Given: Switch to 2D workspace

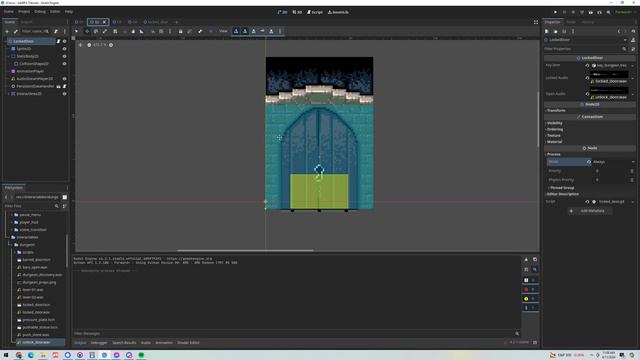Looking at the screenshot, I should tap(282, 12).
